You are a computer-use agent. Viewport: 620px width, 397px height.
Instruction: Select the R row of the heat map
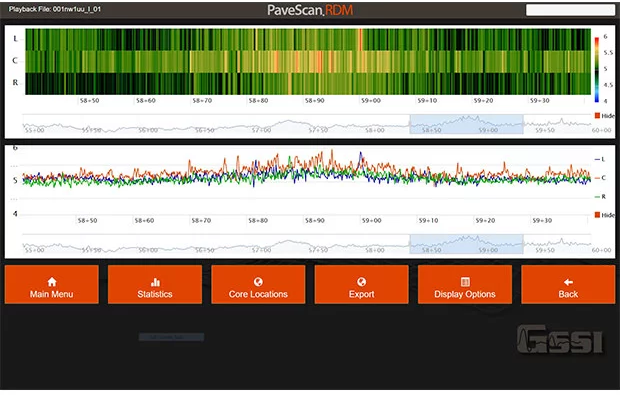pyautogui.click(x=308, y=83)
